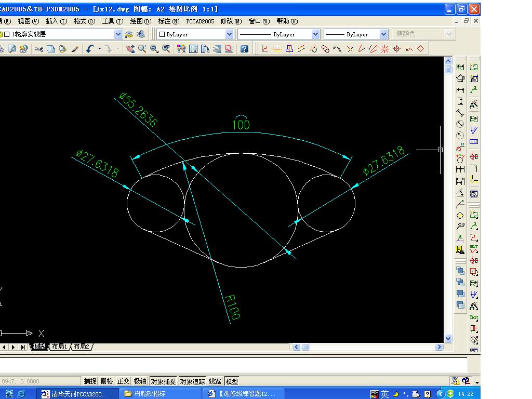Click the Copy icon in the toolbar

[51, 49]
